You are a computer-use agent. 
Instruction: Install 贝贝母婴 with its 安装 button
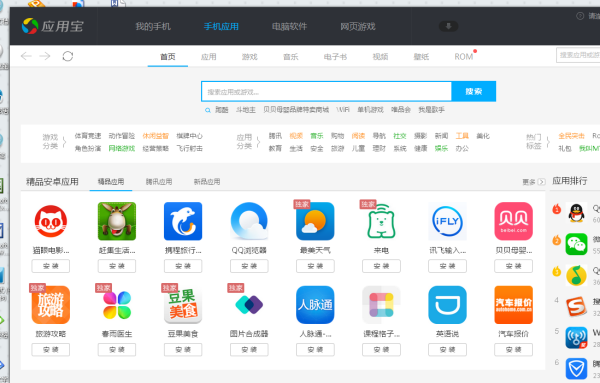(x=514, y=266)
